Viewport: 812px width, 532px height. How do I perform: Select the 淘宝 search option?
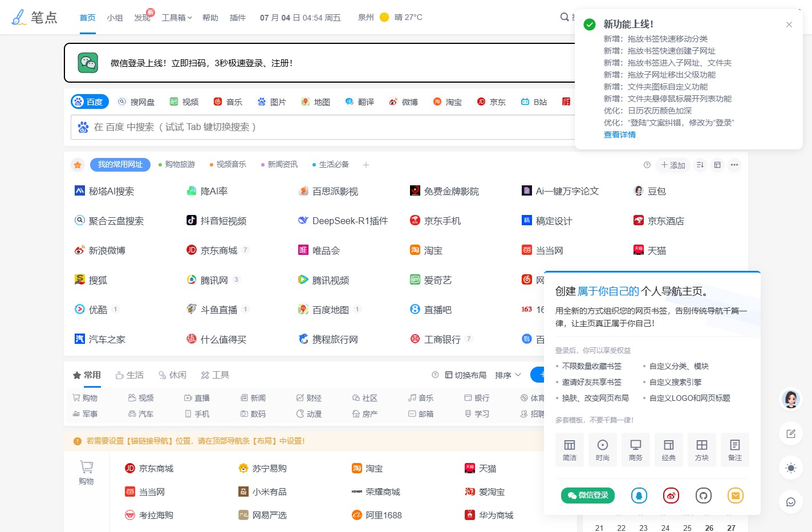click(x=448, y=101)
